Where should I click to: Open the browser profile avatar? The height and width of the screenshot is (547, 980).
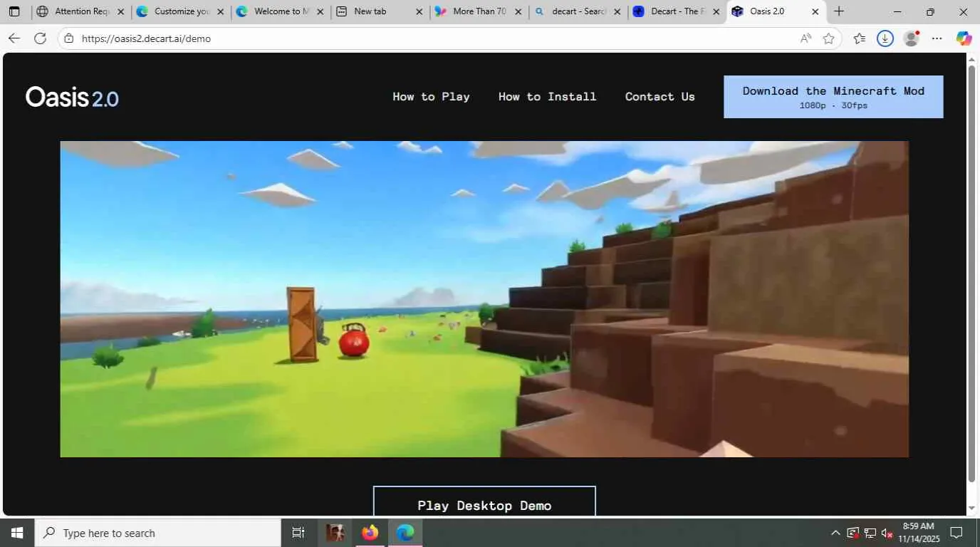tap(911, 38)
